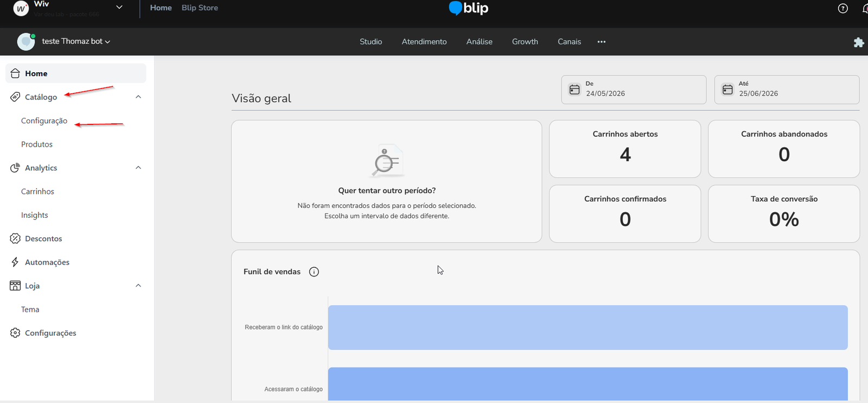Image resolution: width=868 pixels, height=403 pixels.
Task: Click the Descontos percent badge icon
Action: coord(15,238)
